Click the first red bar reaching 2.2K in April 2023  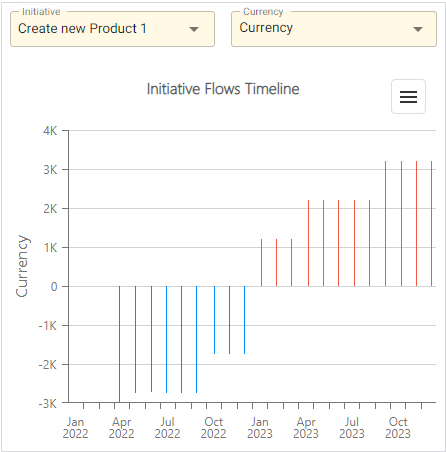[x=309, y=243]
